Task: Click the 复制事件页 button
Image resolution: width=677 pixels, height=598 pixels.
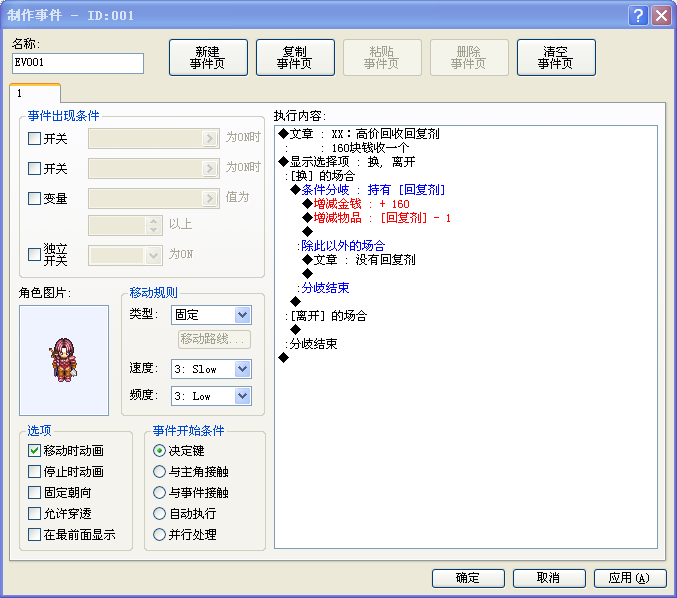Action: point(295,57)
